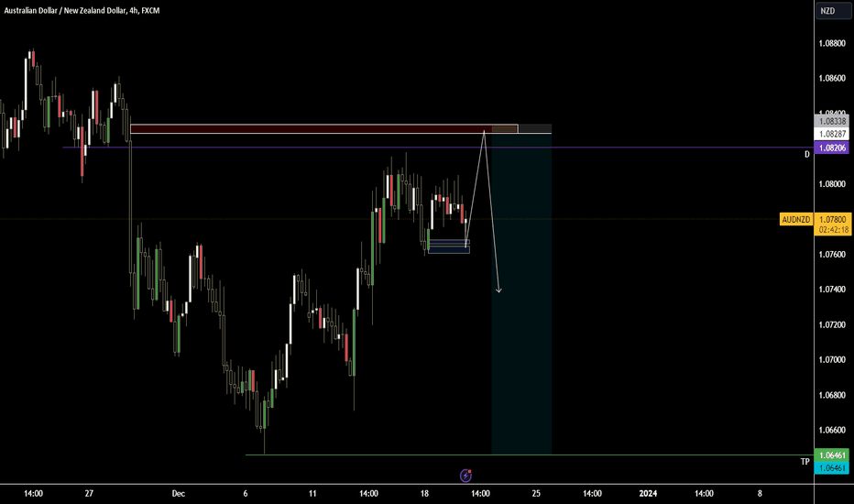Click the 27 date label on the time axis
The width and height of the screenshot is (854, 504).
pos(89,494)
